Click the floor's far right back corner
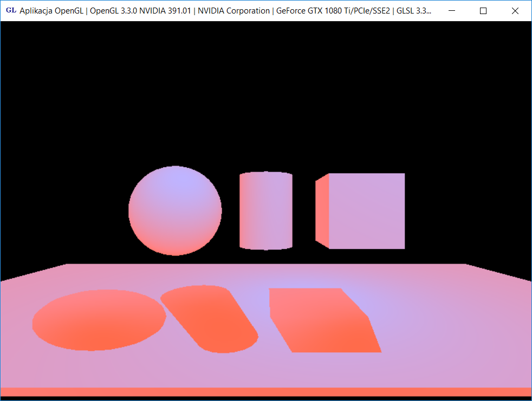Screen dimensions: 532x401 click(x=464, y=265)
